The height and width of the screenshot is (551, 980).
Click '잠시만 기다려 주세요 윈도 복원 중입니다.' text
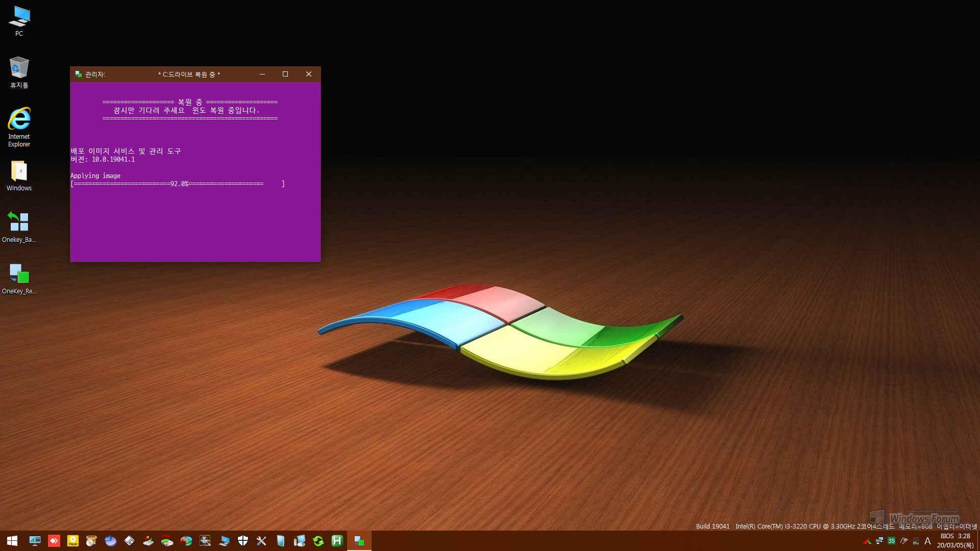click(x=186, y=110)
